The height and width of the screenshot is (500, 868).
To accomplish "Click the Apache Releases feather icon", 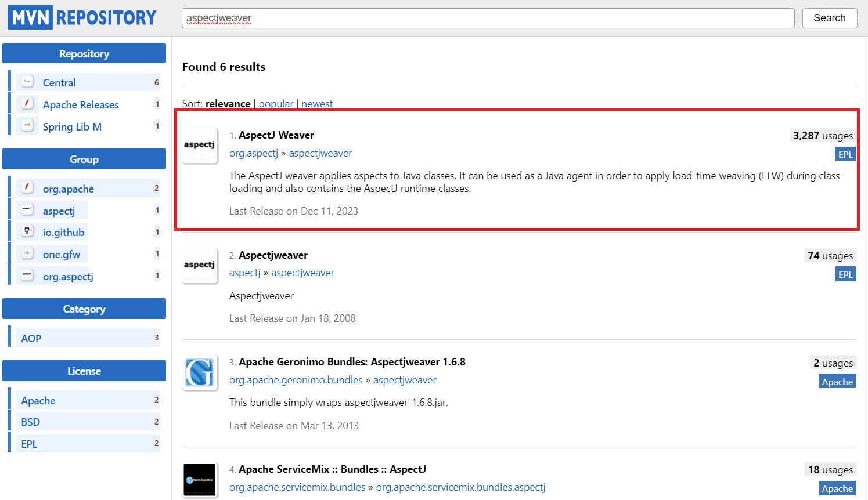I will pos(27,104).
